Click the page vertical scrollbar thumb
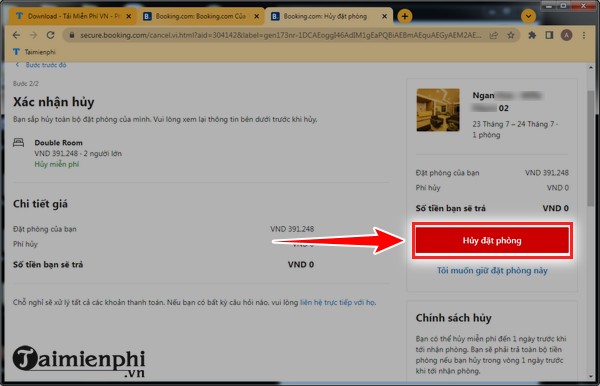 591,147
